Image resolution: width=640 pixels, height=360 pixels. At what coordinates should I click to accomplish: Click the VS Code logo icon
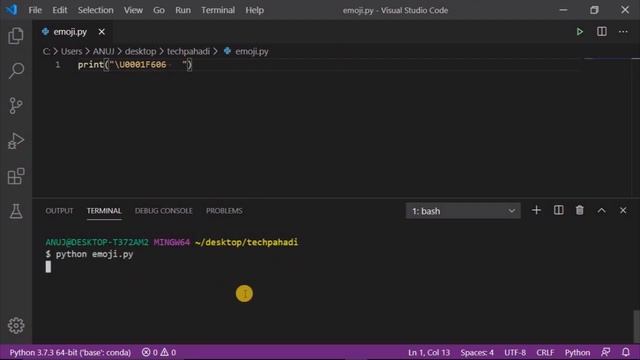click(x=11, y=10)
